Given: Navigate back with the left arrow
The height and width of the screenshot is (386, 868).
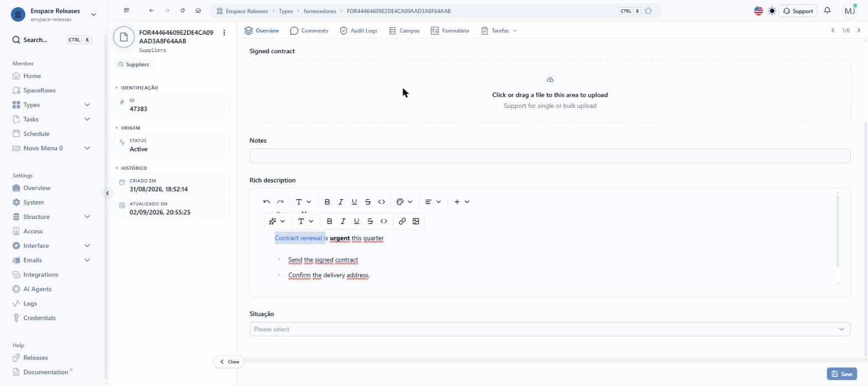Looking at the screenshot, I should click(152, 11).
